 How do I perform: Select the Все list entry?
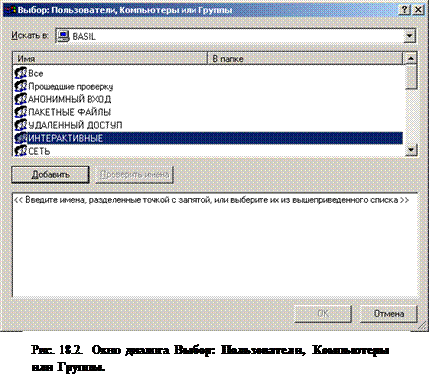tap(208, 73)
